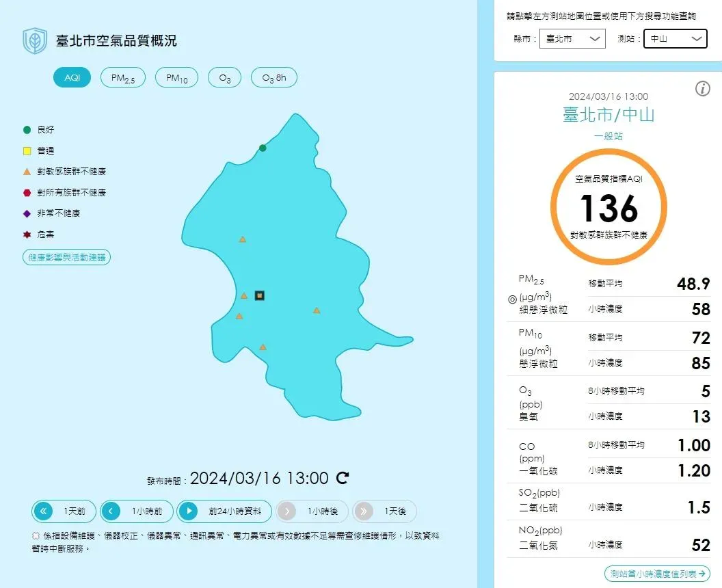
Task: Click the NO2 hourly value 52
Action: click(x=701, y=545)
